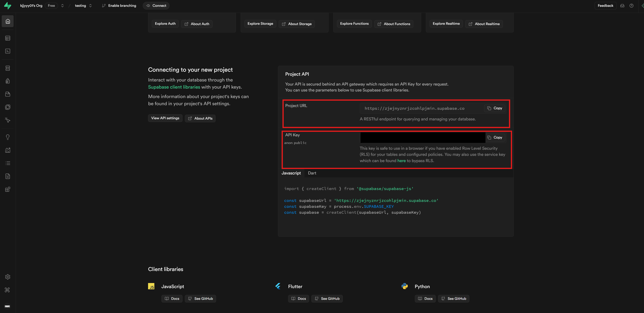Expand testing project switcher chevron
The width and height of the screenshot is (644, 313).
[91, 5]
